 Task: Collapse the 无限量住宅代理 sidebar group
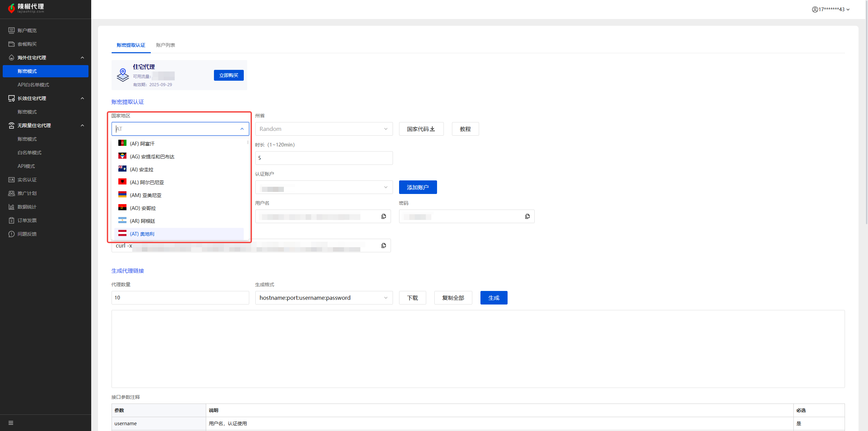(x=82, y=125)
